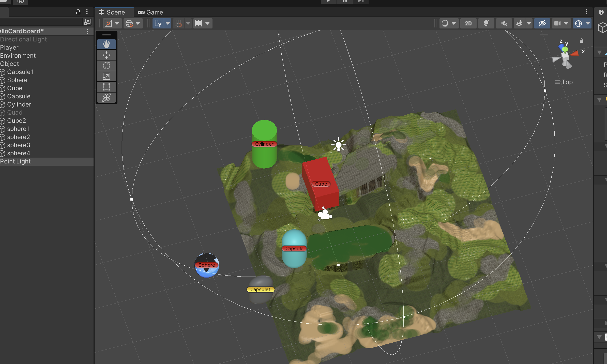Viewport: 607px width, 364px height.
Task: Click the Top orientation label under the scene gizmo
Action: tap(567, 82)
